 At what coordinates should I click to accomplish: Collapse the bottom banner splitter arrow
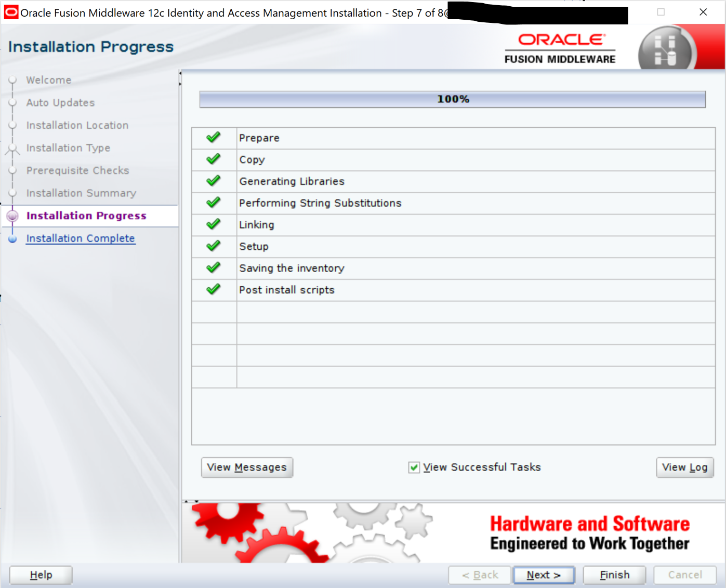tap(196, 501)
